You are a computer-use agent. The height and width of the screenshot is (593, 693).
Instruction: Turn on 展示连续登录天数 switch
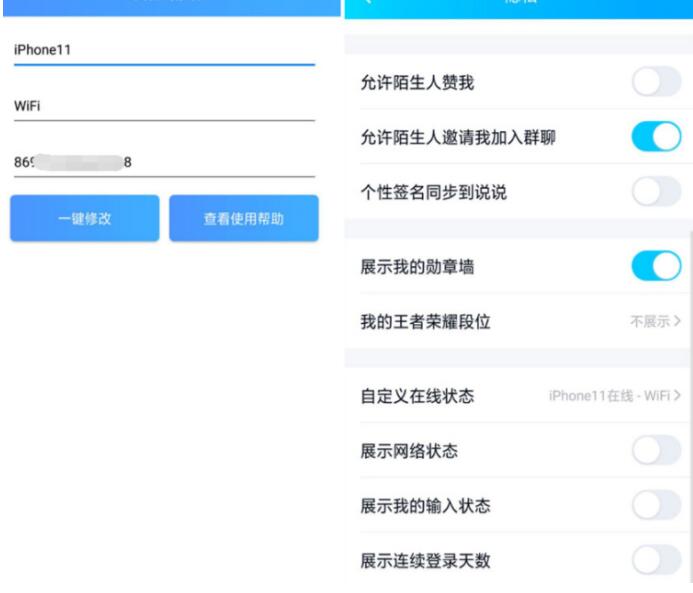pyautogui.click(x=656, y=560)
